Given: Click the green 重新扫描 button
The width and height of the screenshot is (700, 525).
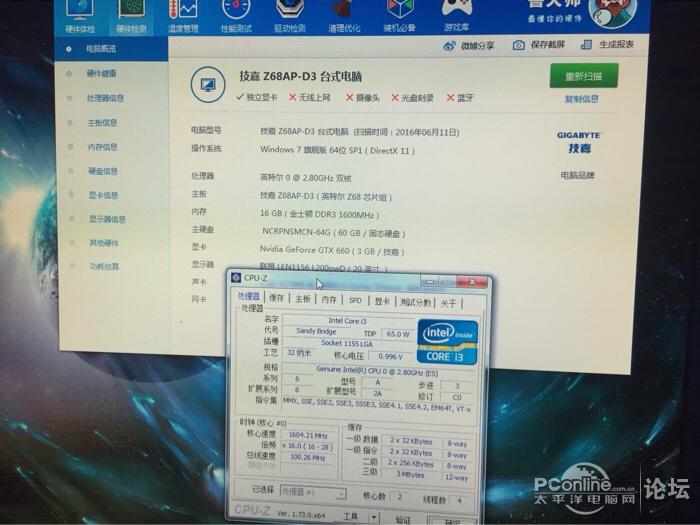Looking at the screenshot, I should coord(584,76).
